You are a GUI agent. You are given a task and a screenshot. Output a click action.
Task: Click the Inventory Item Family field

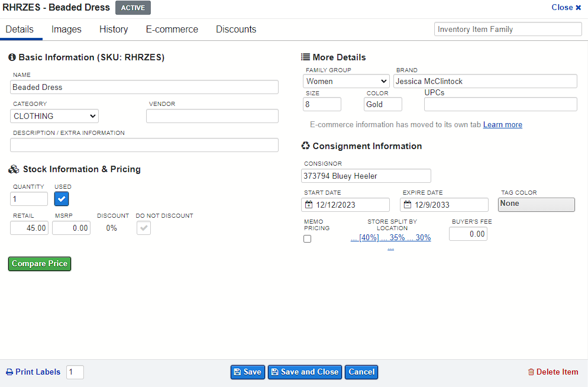click(x=508, y=29)
